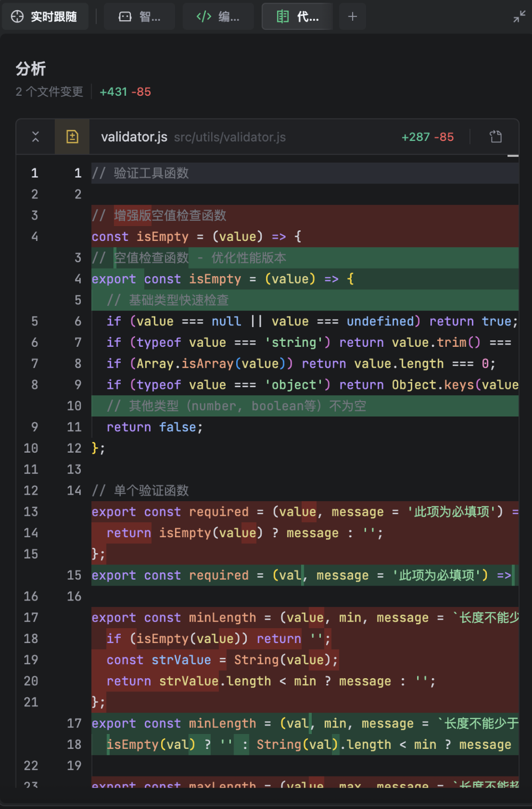Collapse the validator.js diff section
The width and height of the screenshot is (532, 809).
pos(36,137)
